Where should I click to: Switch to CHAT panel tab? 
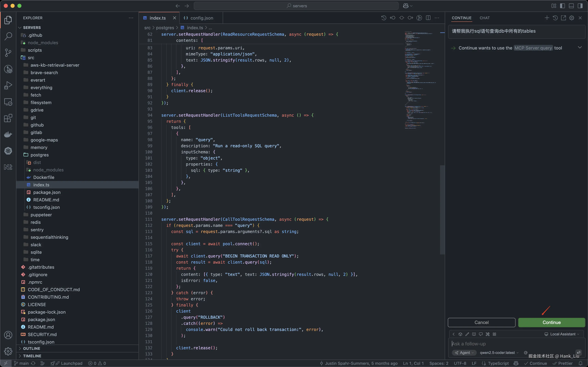pos(485,18)
